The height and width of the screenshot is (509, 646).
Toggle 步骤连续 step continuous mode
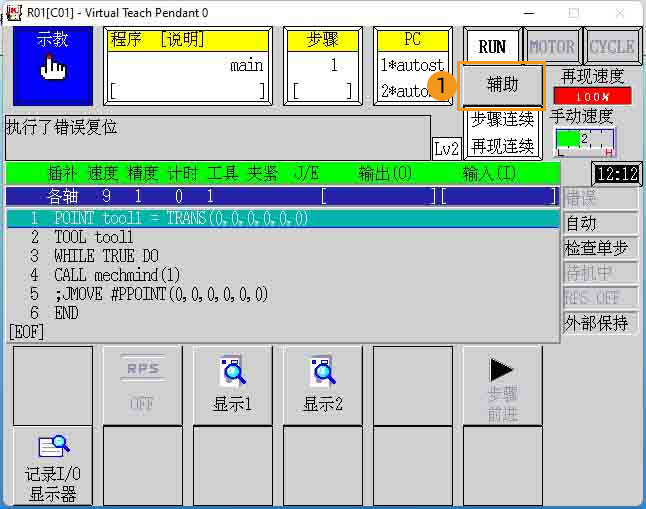[x=503, y=120]
